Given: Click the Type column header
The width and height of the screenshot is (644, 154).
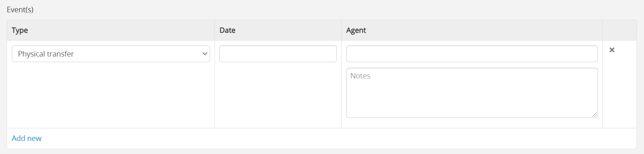Looking at the screenshot, I should coord(20,31).
